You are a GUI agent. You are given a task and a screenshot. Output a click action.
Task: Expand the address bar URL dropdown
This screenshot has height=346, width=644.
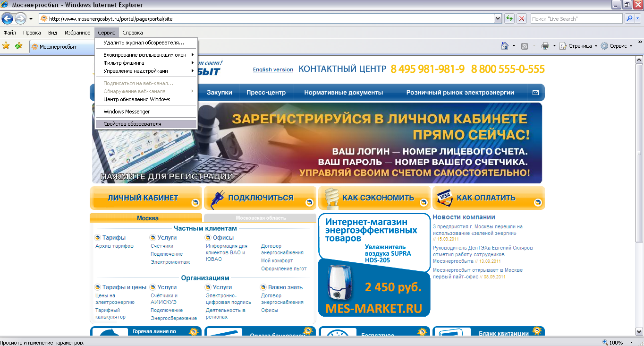[x=498, y=19]
